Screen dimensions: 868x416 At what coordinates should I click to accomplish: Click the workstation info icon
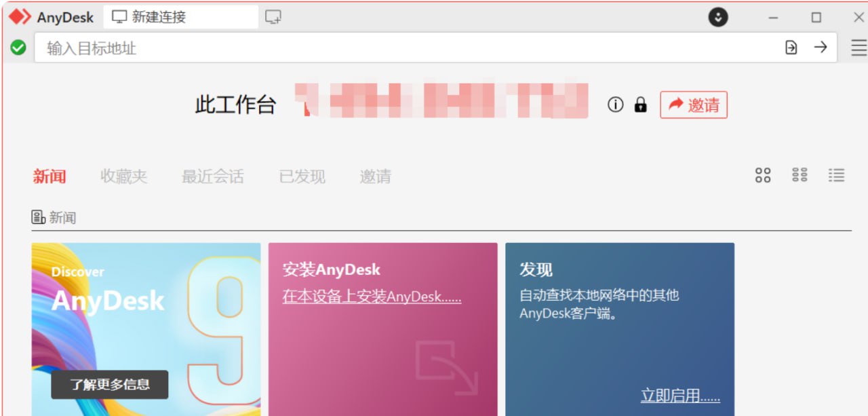[615, 105]
